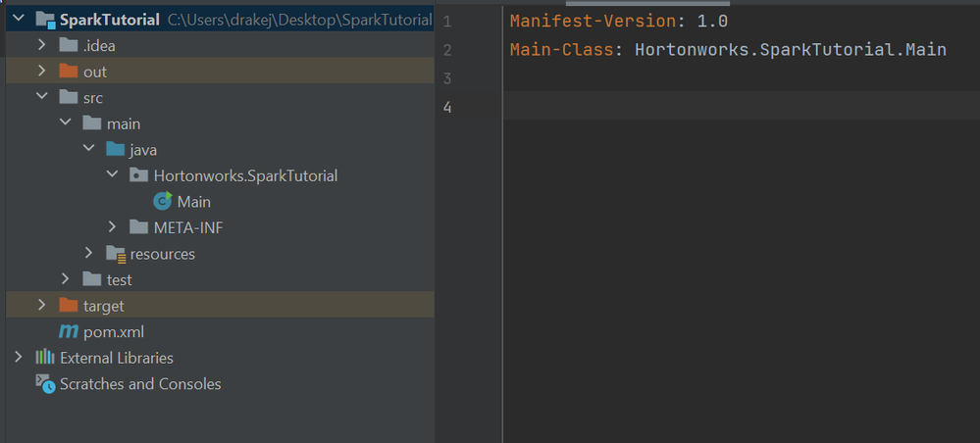
Task: Expand the test folder arrow
Action: tap(66, 278)
